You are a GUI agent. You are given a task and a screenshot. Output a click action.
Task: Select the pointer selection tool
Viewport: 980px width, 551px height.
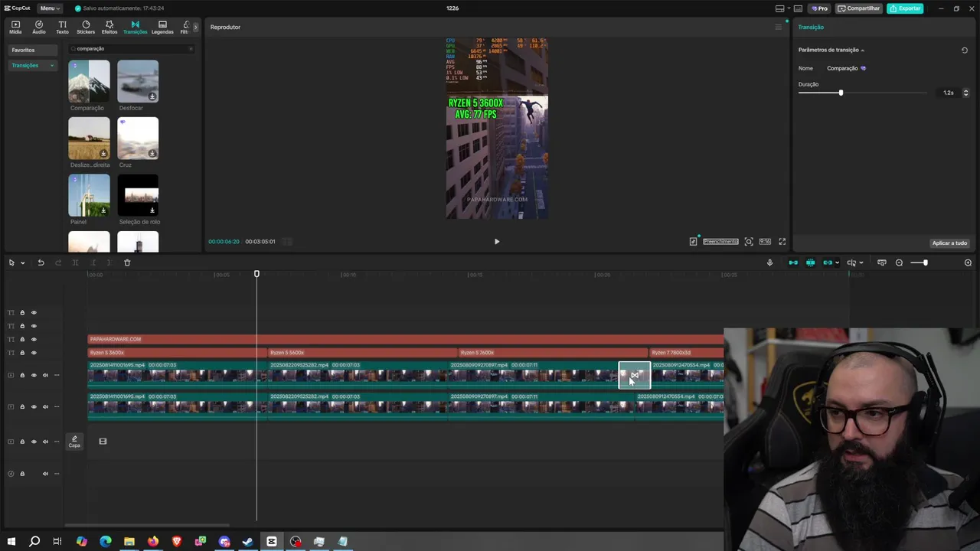tap(11, 263)
